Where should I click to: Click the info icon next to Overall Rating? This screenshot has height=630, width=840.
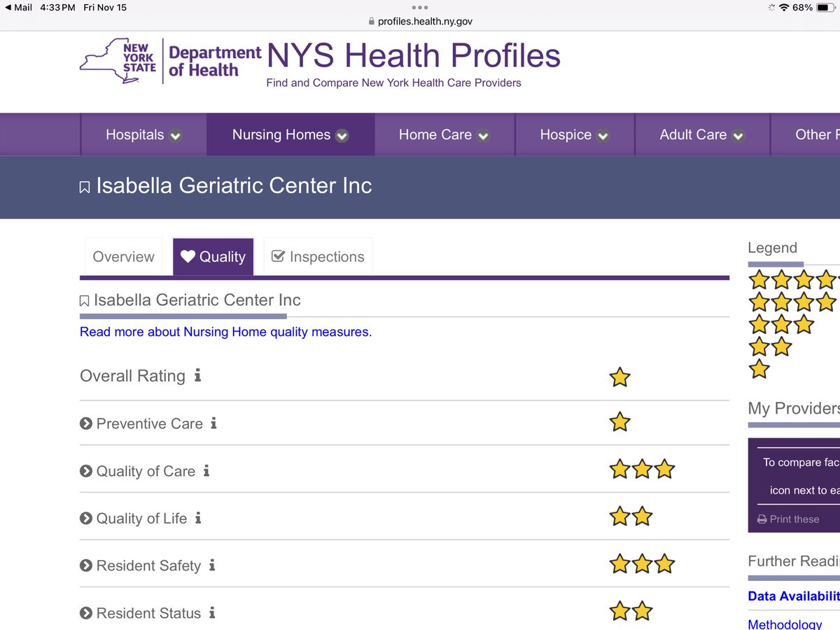[x=197, y=375]
